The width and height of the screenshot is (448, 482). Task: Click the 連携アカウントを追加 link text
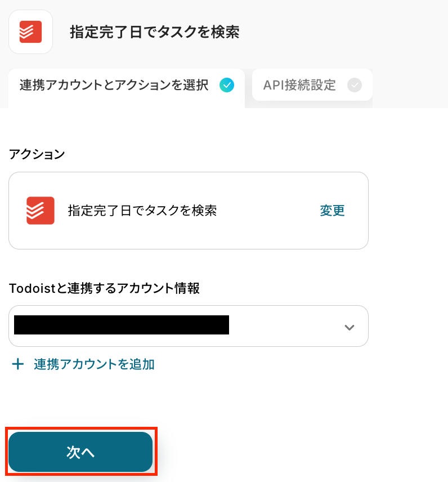[x=94, y=364]
